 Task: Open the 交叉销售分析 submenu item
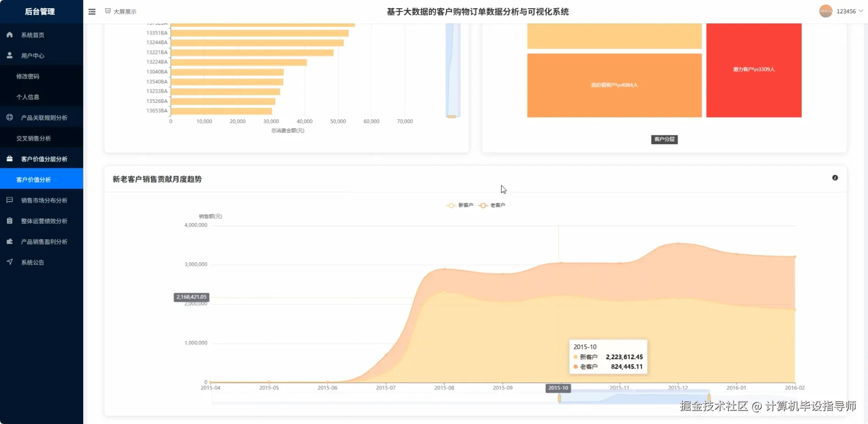click(x=42, y=138)
